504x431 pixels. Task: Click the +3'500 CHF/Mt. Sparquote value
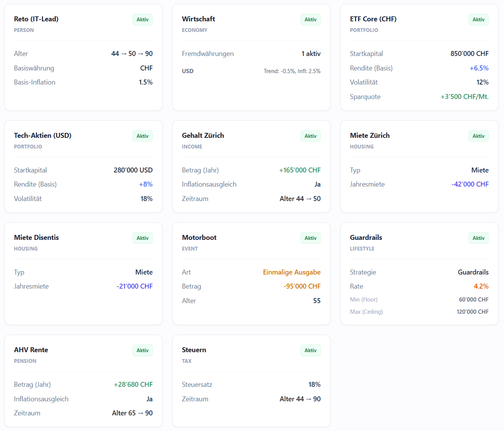pos(464,97)
